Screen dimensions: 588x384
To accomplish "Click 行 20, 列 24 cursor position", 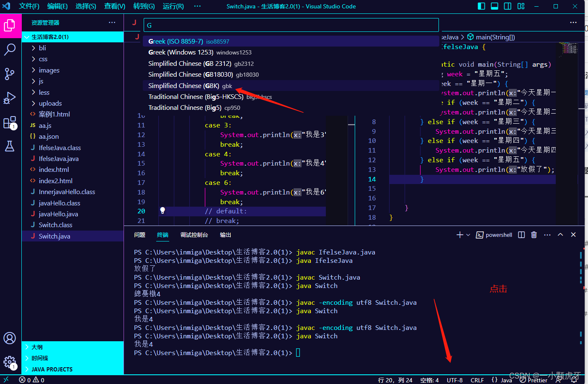I will (395, 380).
